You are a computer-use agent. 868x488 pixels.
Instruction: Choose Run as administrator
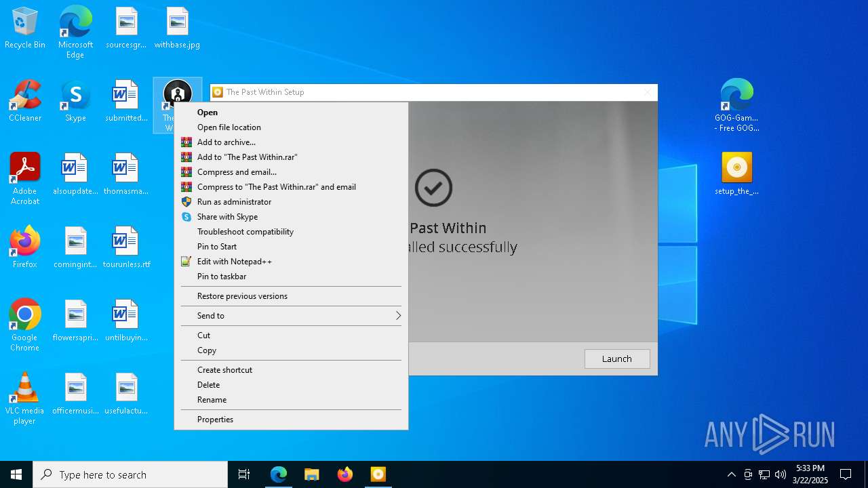(291, 202)
